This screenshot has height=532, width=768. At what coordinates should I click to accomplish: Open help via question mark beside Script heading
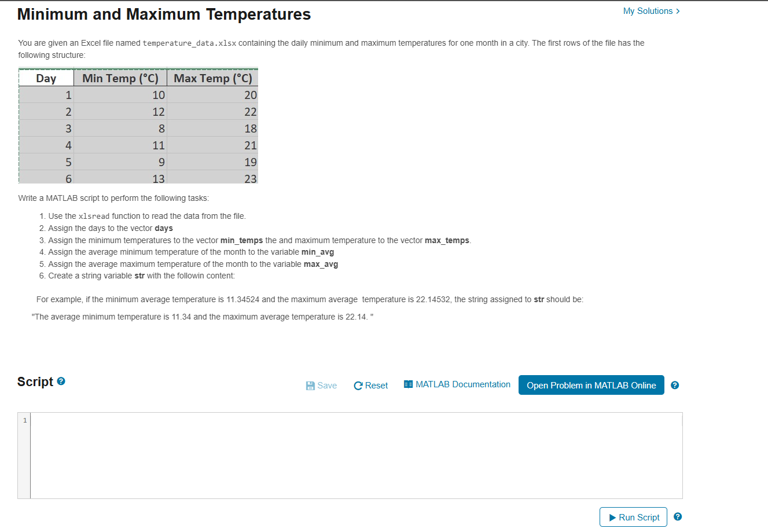(x=61, y=380)
